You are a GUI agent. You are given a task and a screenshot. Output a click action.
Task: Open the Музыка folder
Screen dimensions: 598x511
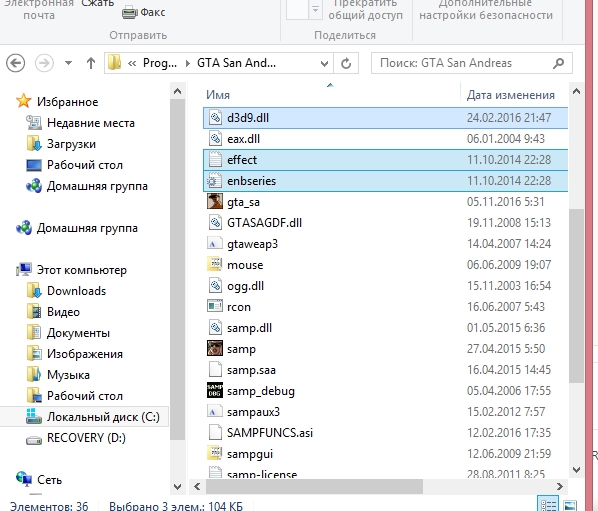point(68,374)
